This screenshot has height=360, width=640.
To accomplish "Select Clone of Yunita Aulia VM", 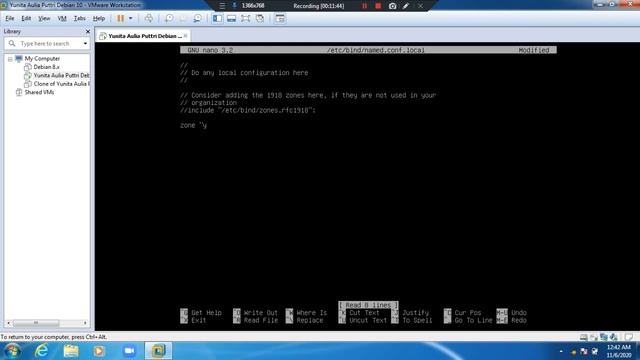I will pyautogui.click(x=61, y=84).
